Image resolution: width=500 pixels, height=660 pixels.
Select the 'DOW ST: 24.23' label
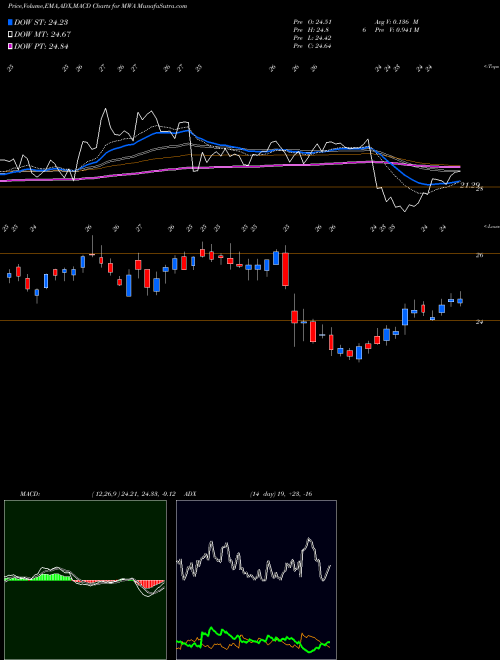click(x=41, y=22)
